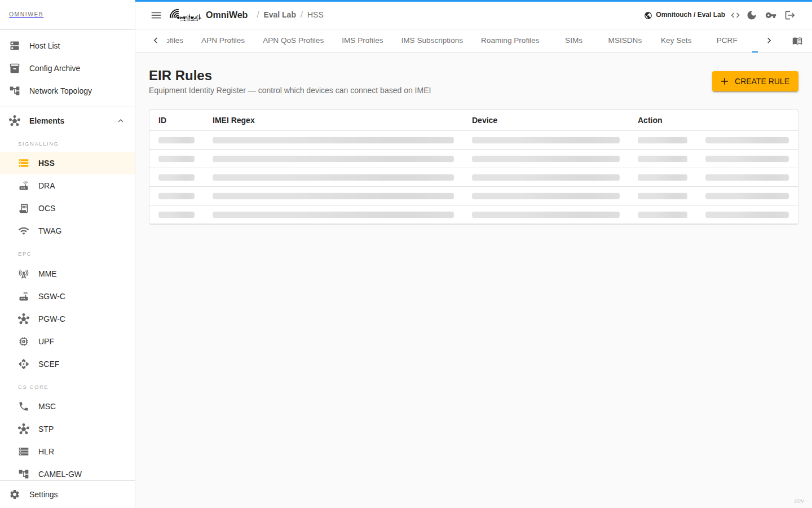This screenshot has height=508, width=812.
Task: Select MME element in sidebar
Action: pos(68,274)
